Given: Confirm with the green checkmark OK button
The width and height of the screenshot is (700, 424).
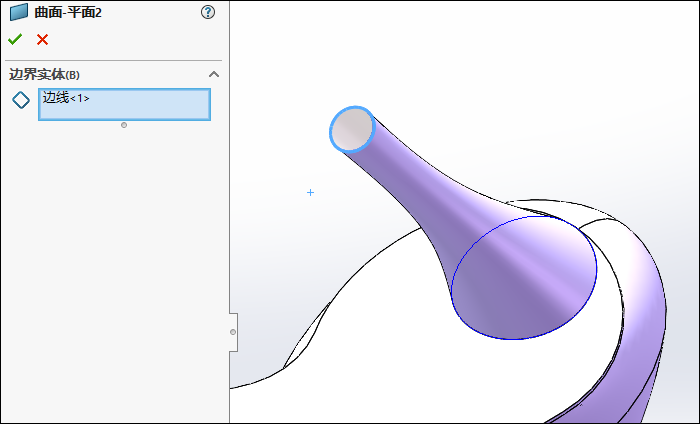Looking at the screenshot, I should pyautogui.click(x=15, y=40).
